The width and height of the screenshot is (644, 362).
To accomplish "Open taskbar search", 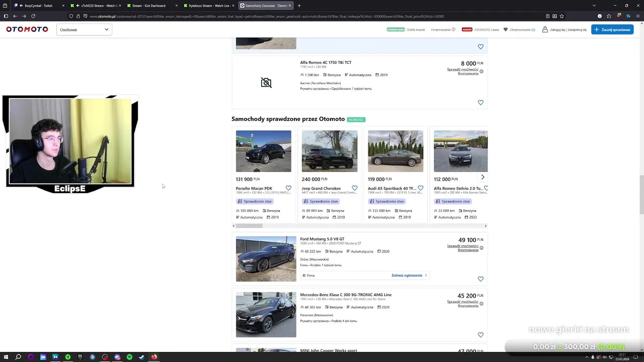I will [x=18, y=357].
